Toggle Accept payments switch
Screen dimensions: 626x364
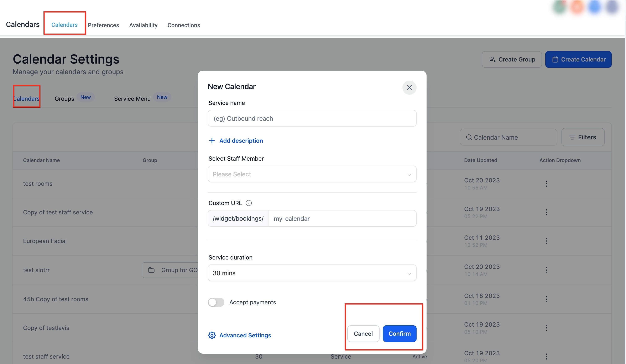(x=216, y=302)
